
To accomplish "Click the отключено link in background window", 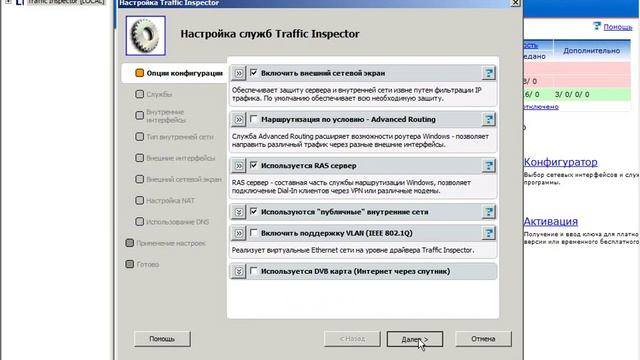I will 541,107.
